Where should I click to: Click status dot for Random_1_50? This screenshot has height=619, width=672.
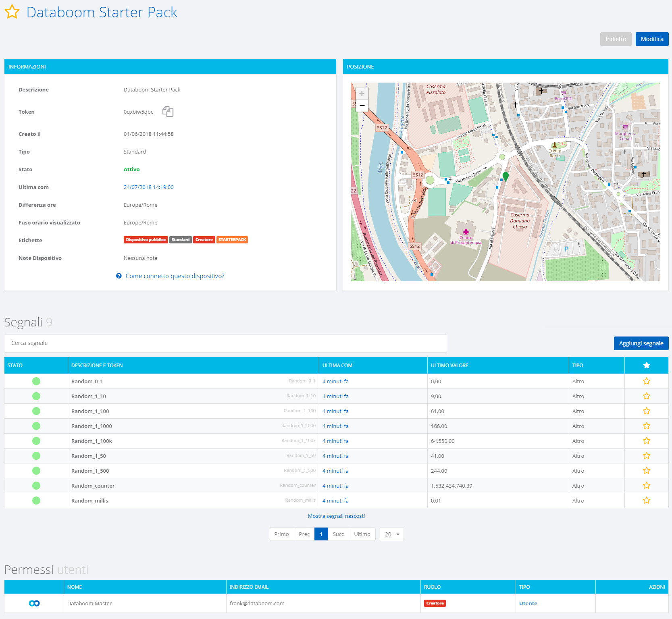(x=36, y=456)
